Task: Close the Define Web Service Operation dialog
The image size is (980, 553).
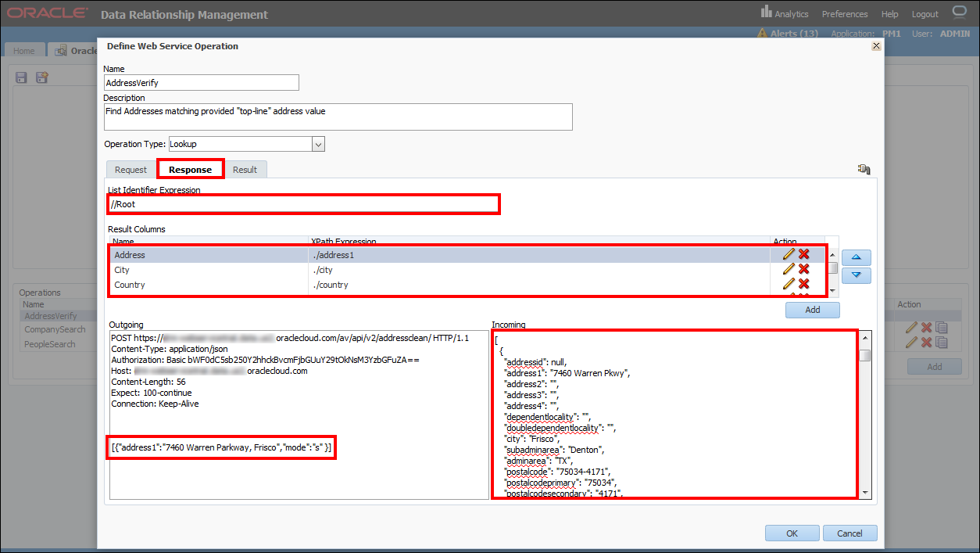Action: (876, 46)
